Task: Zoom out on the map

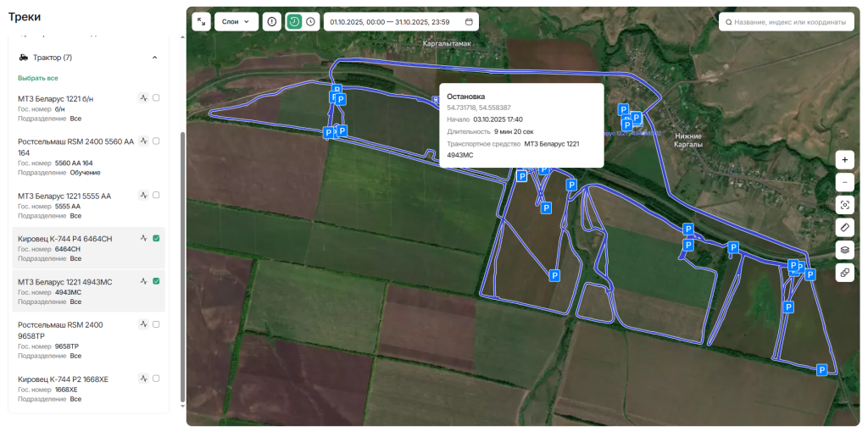Action: pos(844,182)
